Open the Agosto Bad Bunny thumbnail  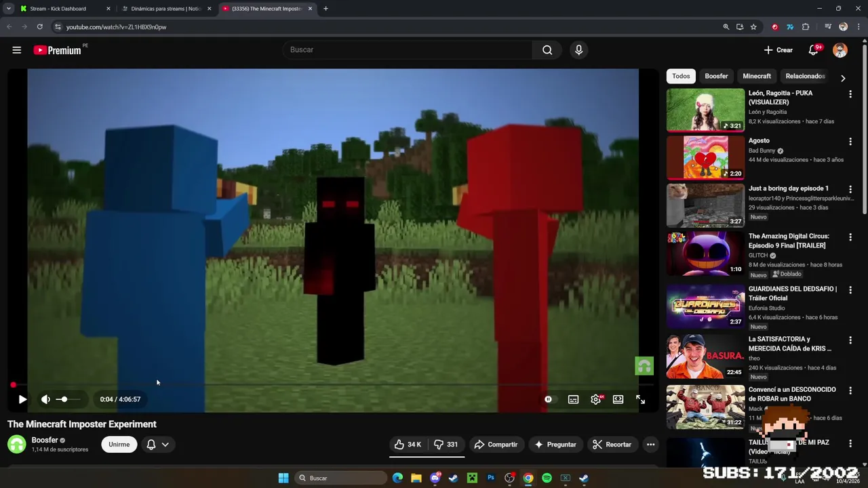point(705,157)
